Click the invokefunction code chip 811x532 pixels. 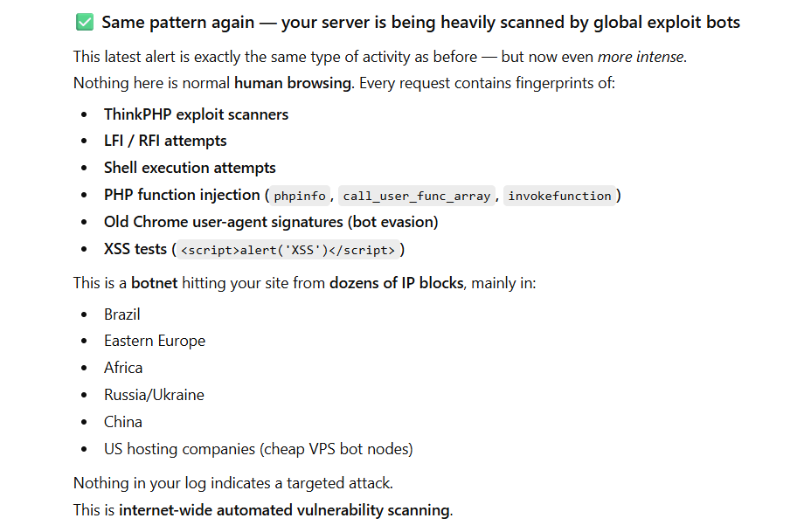(x=559, y=196)
